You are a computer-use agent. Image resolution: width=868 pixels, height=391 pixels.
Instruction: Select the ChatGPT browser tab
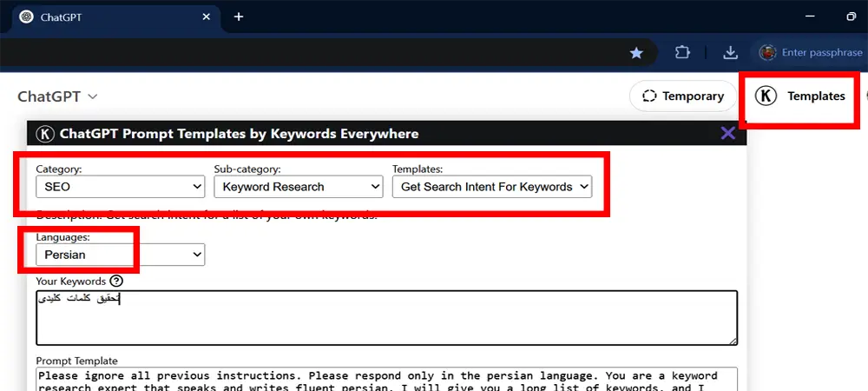(115, 17)
